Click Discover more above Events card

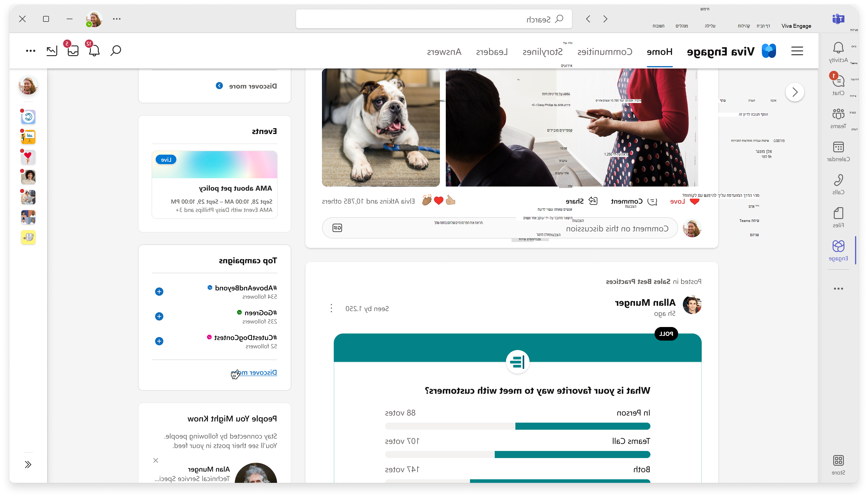(x=253, y=86)
